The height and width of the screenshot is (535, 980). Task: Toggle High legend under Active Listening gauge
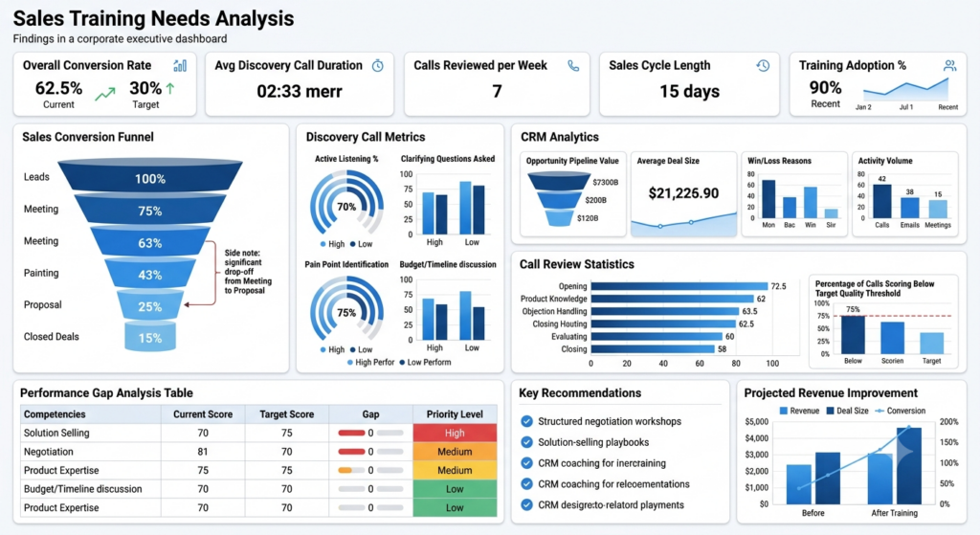pos(332,244)
